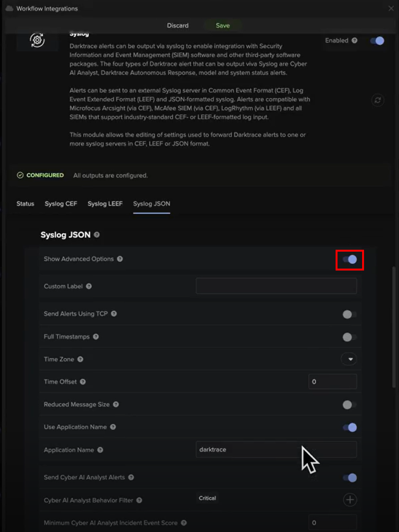This screenshot has width=399, height=532.
Task: Click the vertical scrollbar on the right
Action: (x=394, y=327)
